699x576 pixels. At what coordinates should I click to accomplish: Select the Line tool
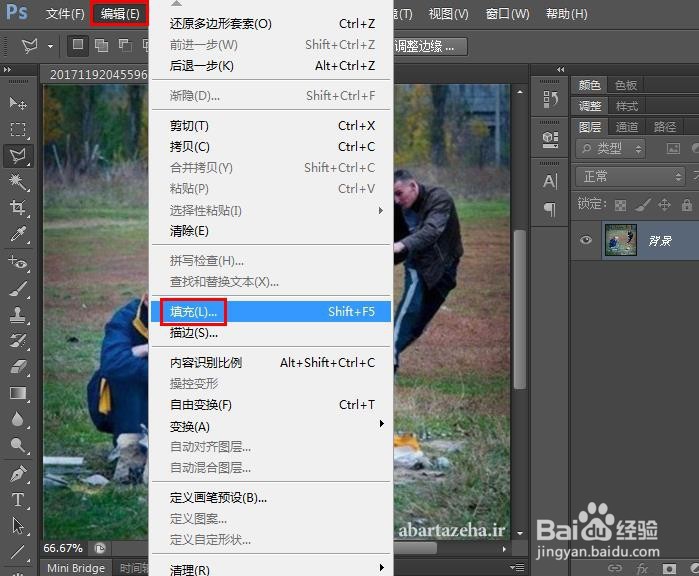[18, 552]
